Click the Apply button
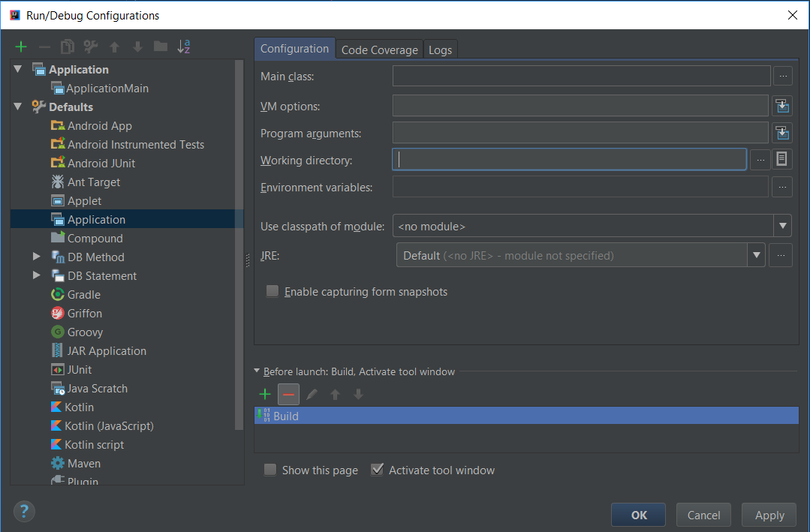Screen dimensions: 810x532 click(x=769, y=515)
